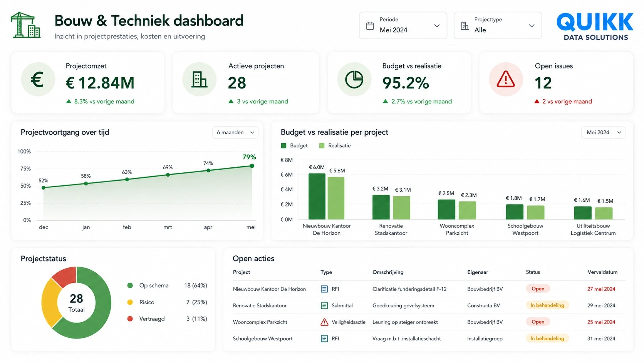The image size is (644, 362).
Task: Click overdue date 25 mei 2024
Action: (601, 322)
